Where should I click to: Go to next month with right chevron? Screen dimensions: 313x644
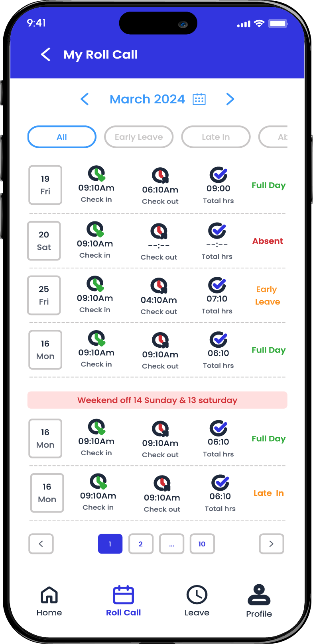point(230,99)
